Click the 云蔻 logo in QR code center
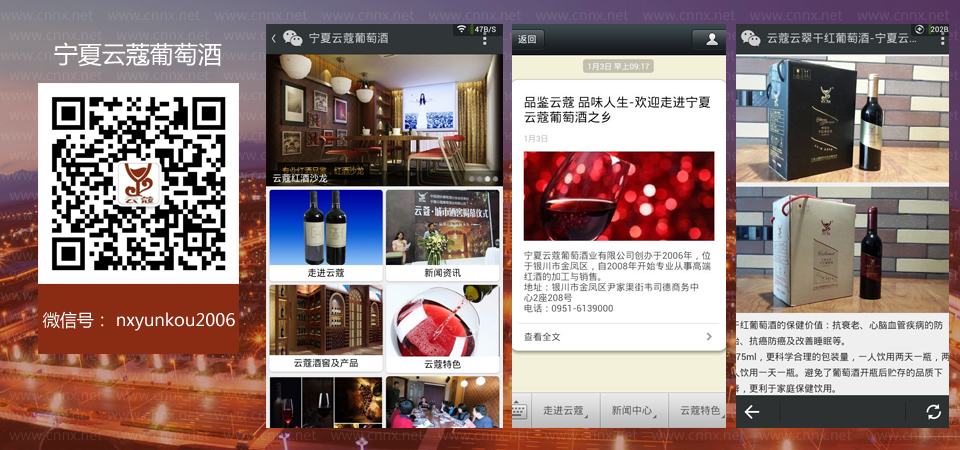This screenshot has height=450, width=960. point(139,184)
